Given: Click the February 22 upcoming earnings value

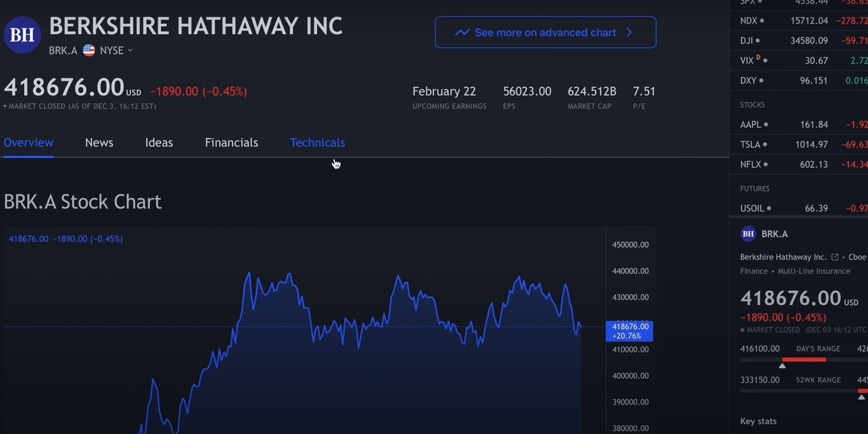Looking at the screenshot, I should (x=444, y=92).
